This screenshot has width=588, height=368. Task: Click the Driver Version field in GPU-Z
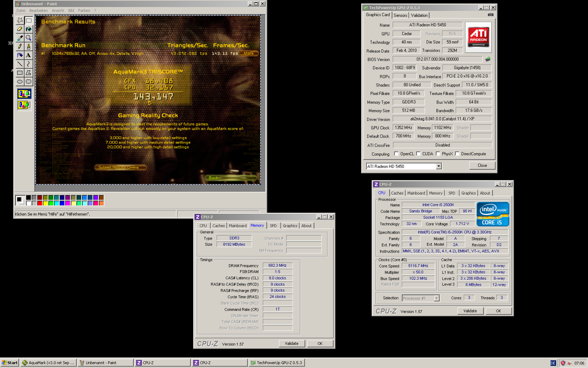click(442, 119)
